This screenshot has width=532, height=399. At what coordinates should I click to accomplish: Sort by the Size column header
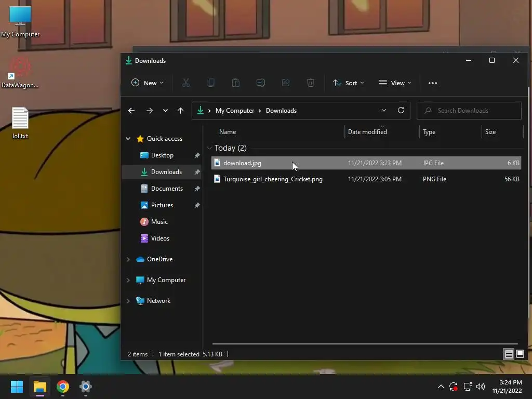point(490,132)
